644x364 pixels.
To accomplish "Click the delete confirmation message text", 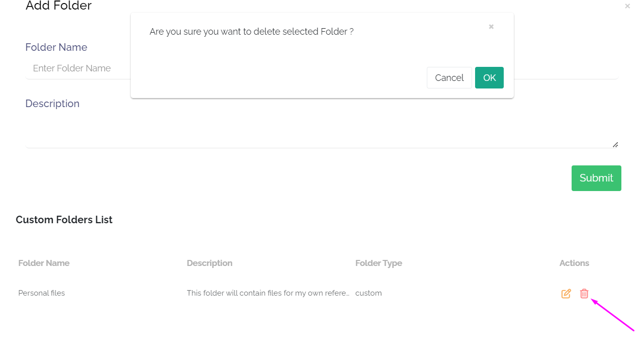I will point(251,32).
